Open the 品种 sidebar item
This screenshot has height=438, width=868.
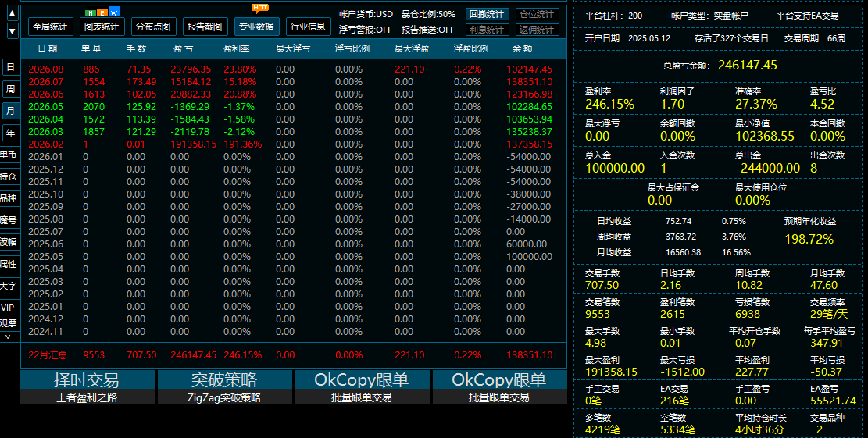tap(9, 198)
